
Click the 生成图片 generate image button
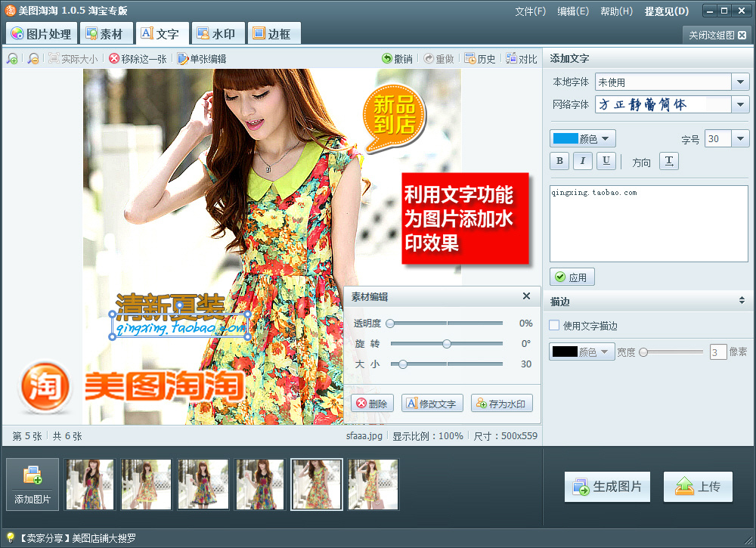(608, 487)
